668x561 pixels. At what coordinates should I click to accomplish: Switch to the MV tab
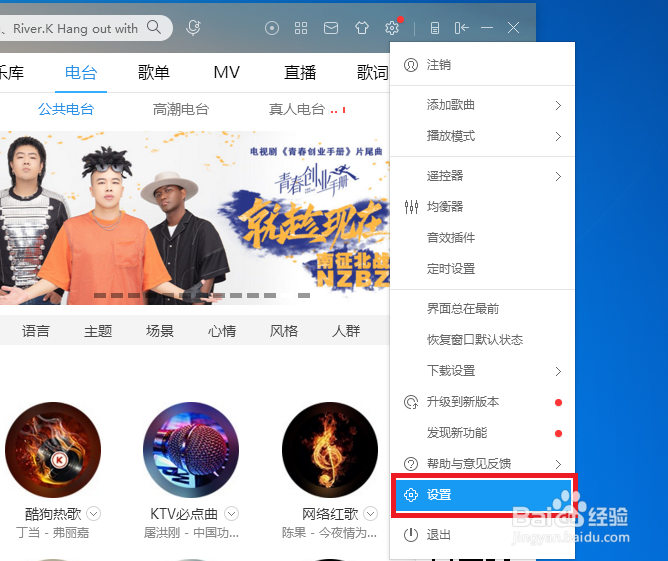[x=227, y=72]
